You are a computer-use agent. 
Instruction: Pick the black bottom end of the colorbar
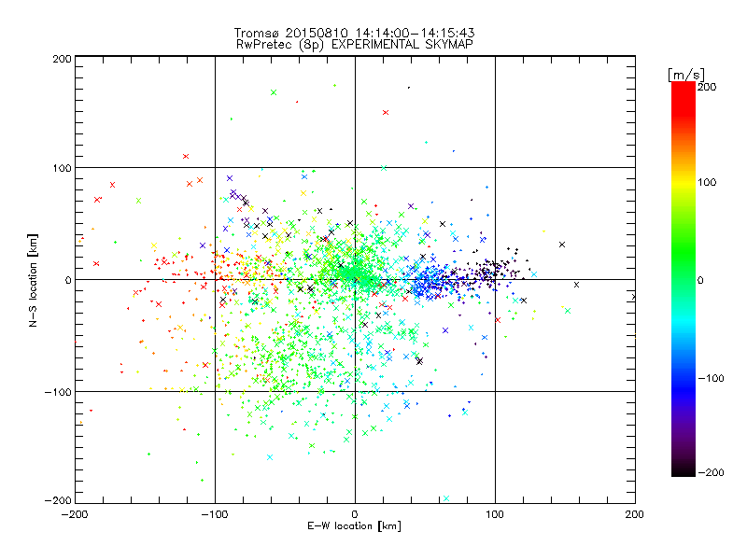(x=684, y=469)
